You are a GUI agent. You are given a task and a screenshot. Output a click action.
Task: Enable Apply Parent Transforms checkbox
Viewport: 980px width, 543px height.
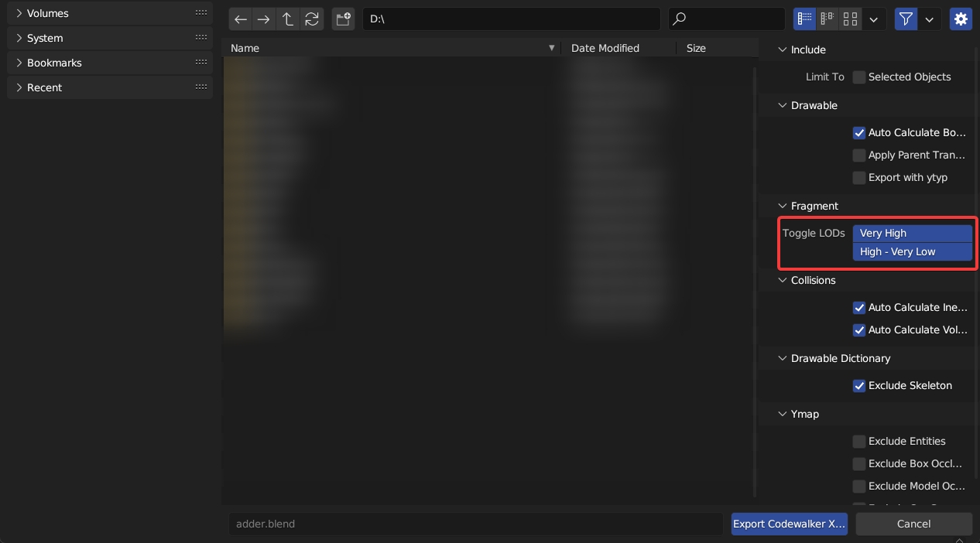tap(859, 155)
